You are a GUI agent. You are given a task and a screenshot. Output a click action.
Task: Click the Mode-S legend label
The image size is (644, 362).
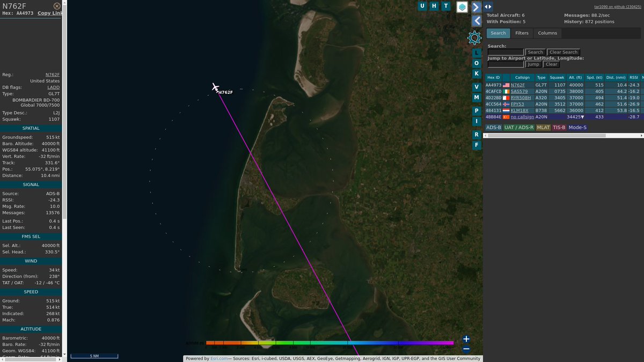coord(578,128)
